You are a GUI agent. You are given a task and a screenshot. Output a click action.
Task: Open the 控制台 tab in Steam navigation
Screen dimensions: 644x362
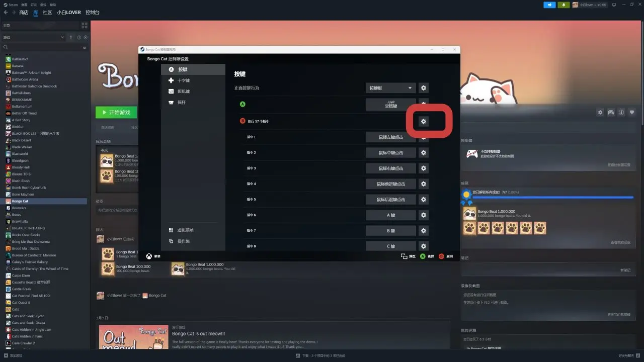pos(93,13)
